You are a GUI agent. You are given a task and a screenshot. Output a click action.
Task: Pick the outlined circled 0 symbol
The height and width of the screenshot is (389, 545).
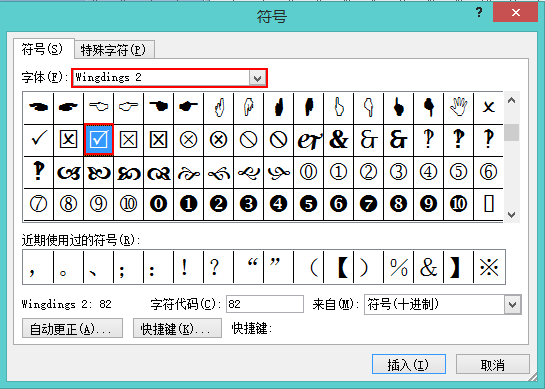point(309,172)
